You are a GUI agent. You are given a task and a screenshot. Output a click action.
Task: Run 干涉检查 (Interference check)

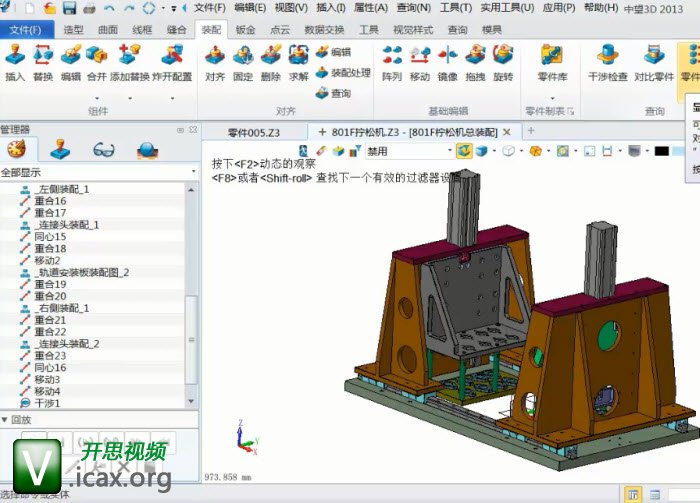click(x=607, y=58)
